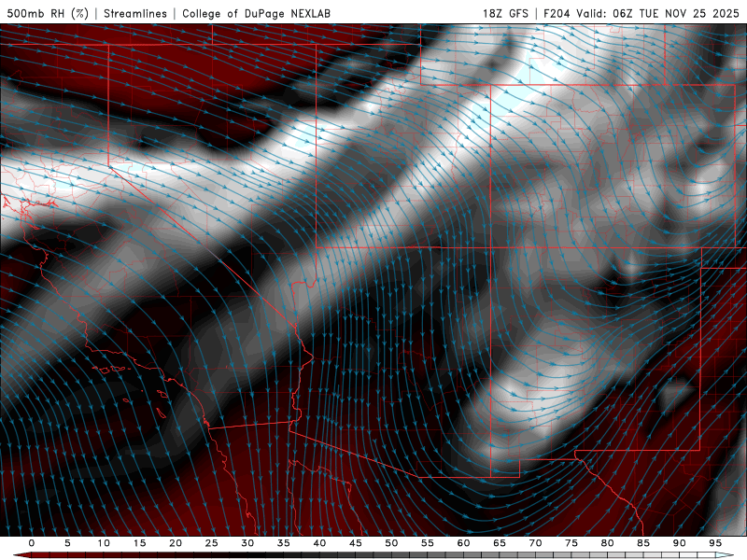Select the '15' color scale value
The height and width of the screenshot is (560, 747).
click(x=139, y=543)
